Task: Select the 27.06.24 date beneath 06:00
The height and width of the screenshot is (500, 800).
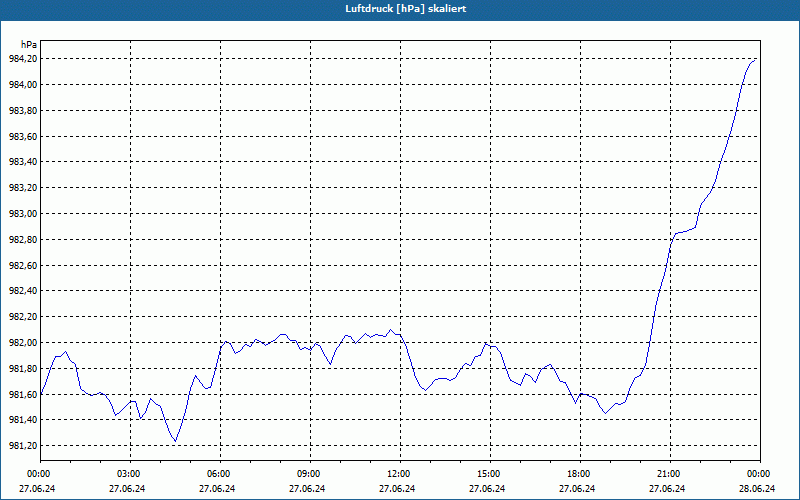Action: point(217,489)
